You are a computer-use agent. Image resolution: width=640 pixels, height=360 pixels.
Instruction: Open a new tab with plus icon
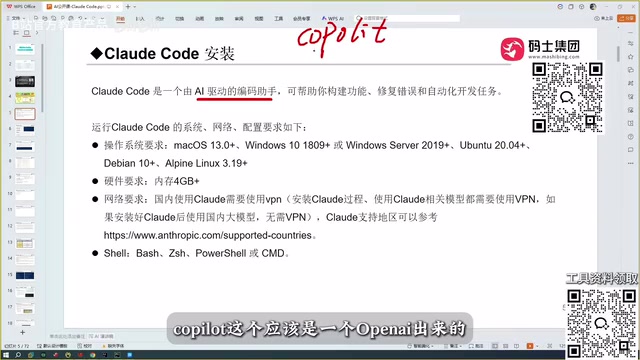click(128, 7)
